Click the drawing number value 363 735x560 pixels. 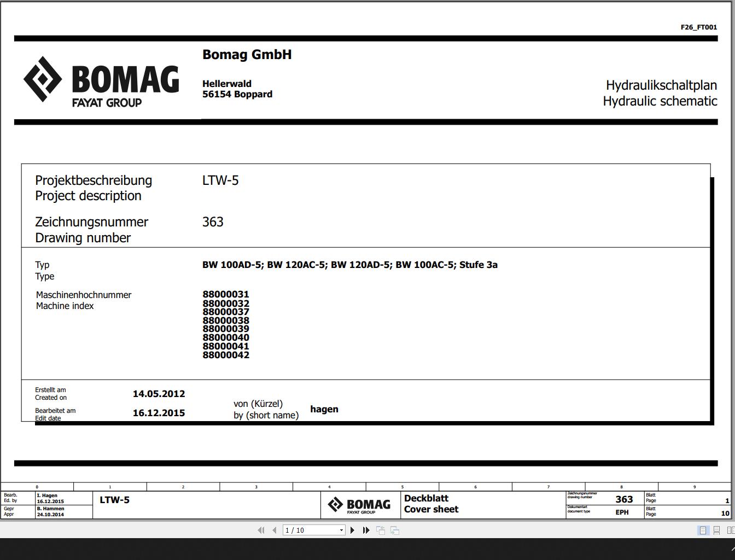(x=213, y=222)
